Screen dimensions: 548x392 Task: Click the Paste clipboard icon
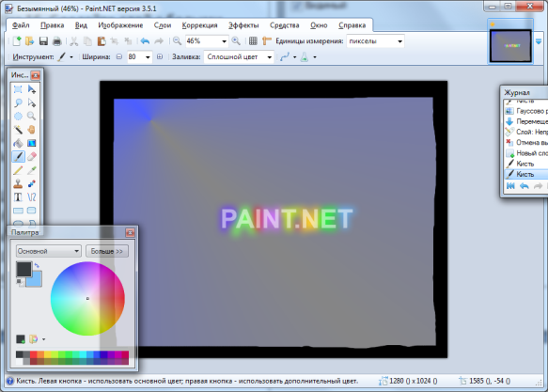[102, 41]
